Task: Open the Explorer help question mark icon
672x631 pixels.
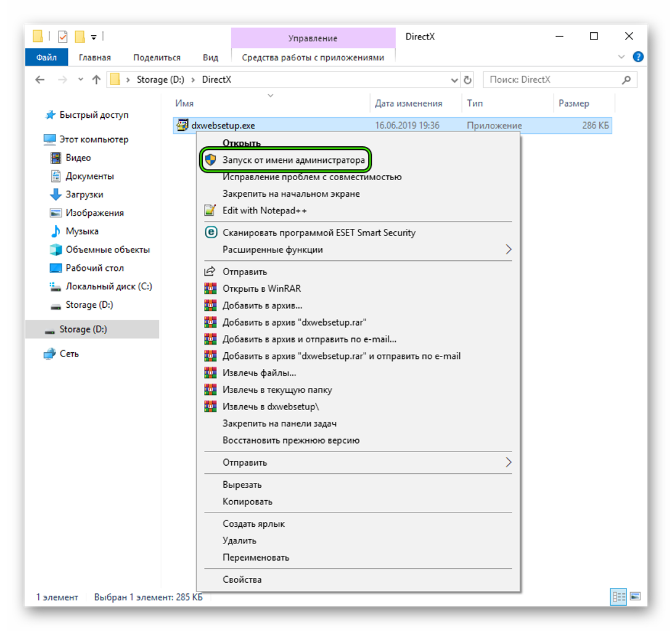Action: (638, 57)
